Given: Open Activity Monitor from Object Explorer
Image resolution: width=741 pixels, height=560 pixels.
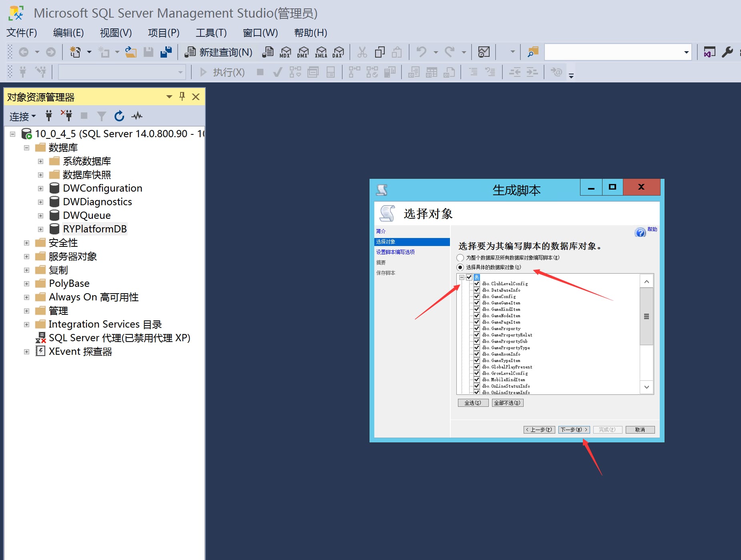Looking at the screenshot, I should tap(137, 116).
